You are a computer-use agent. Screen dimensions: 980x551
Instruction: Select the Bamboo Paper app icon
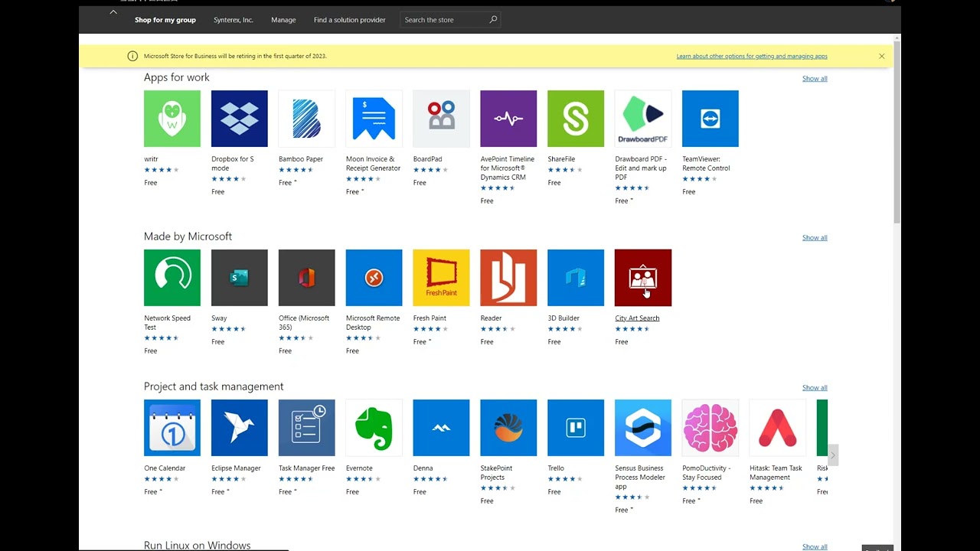(x=307, y=119)
